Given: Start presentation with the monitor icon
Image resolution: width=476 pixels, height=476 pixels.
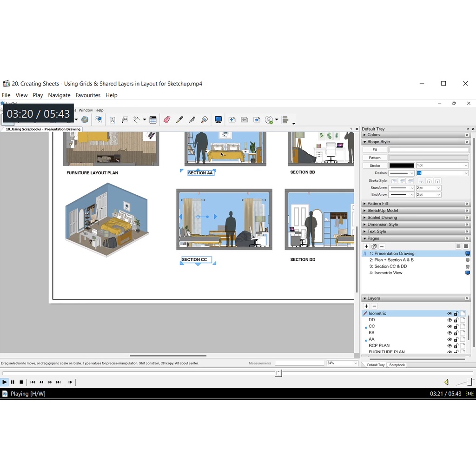Looking at the screenshot, I should pos(218,120).
